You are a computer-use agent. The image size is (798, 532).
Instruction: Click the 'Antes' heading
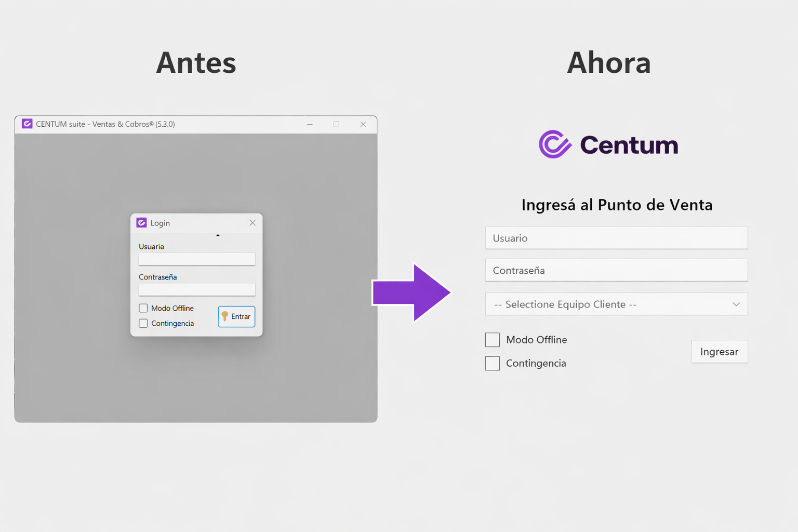tap(196, 63)
